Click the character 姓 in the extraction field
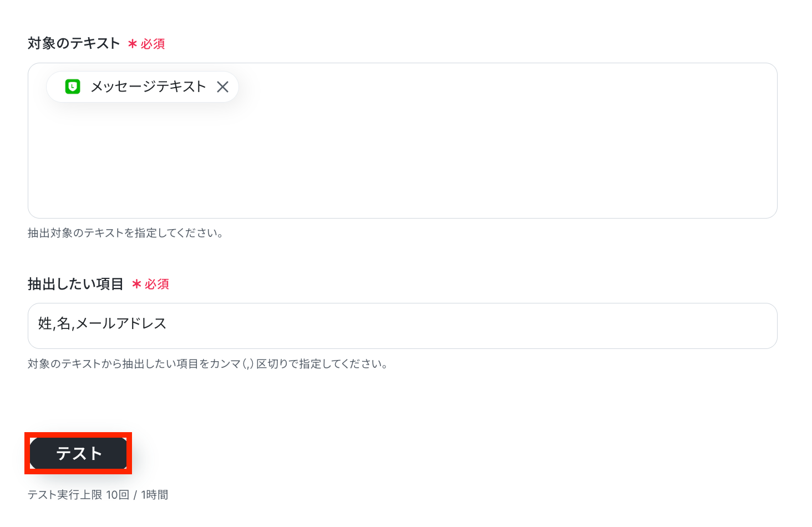This screenshot has height=527, width=812. 45,323
